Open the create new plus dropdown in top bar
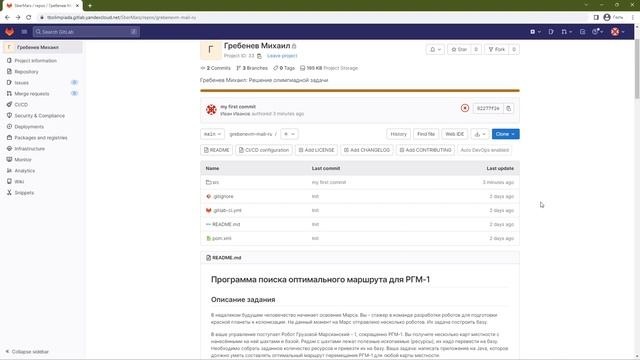 (x=535, y=31)
